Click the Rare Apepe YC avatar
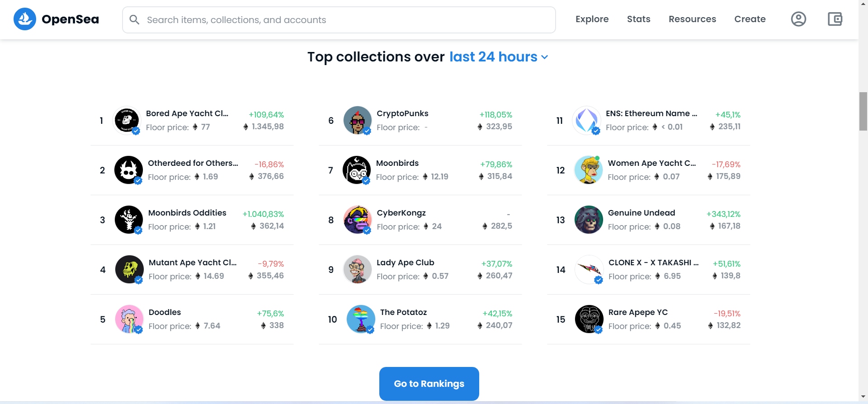The image size is (868, 404). point(589,319)
